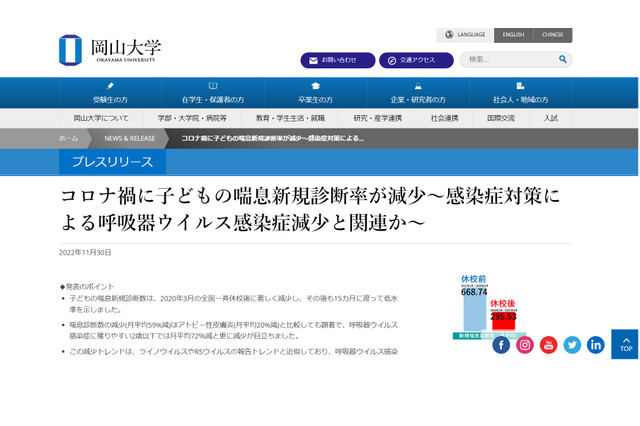640x426 pixels.
Task: Click the graduation cap icon above 卒業生の方
Action: point(315,86)
